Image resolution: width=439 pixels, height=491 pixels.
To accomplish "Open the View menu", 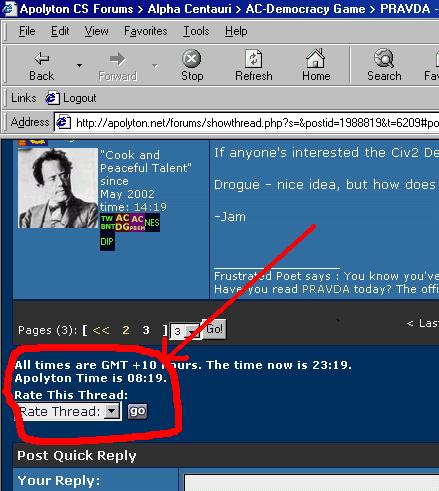I will click(96, 31).
